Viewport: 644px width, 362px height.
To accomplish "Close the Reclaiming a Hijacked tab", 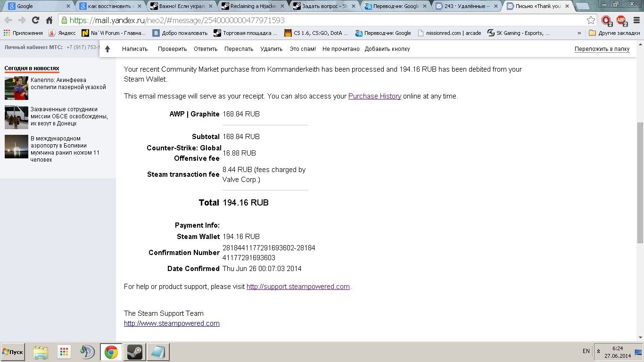I will (282, 6).
